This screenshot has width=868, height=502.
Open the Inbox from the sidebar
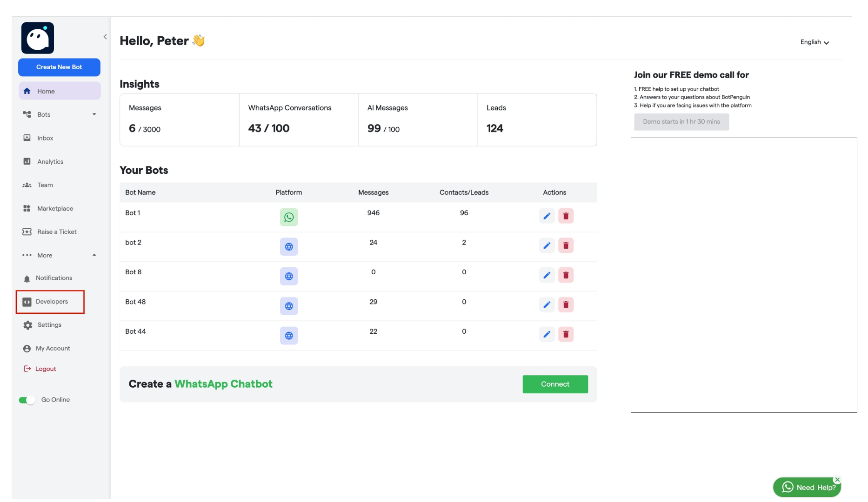point(45,138)
